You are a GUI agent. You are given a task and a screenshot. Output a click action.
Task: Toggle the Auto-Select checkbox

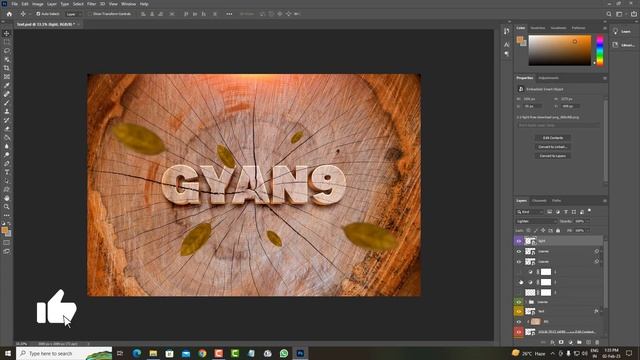38,14
